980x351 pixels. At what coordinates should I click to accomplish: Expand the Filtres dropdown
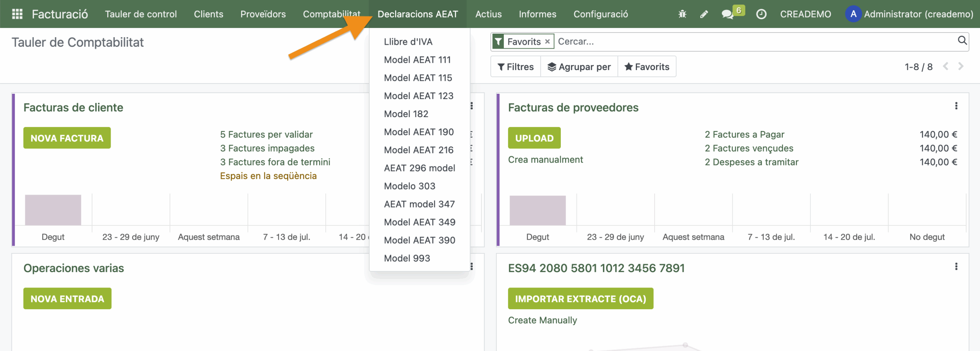pyautogui.click(x=515, y=67)
